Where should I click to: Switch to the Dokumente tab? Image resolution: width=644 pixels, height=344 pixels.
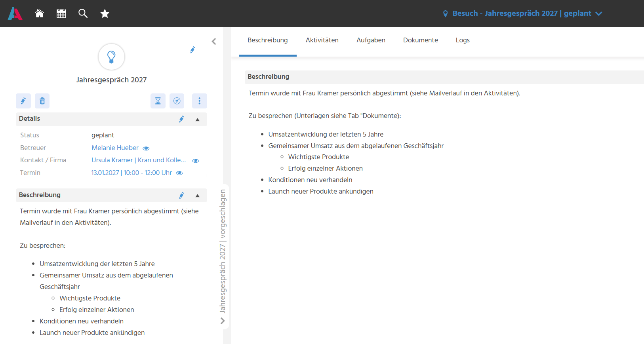(x=420, y=40)
